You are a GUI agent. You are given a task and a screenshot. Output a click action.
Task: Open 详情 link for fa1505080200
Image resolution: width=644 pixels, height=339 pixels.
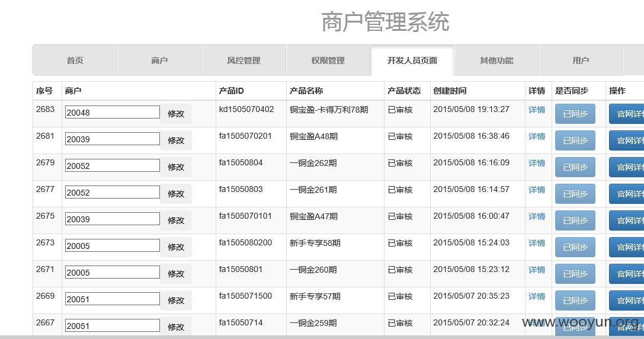[537, 243]
